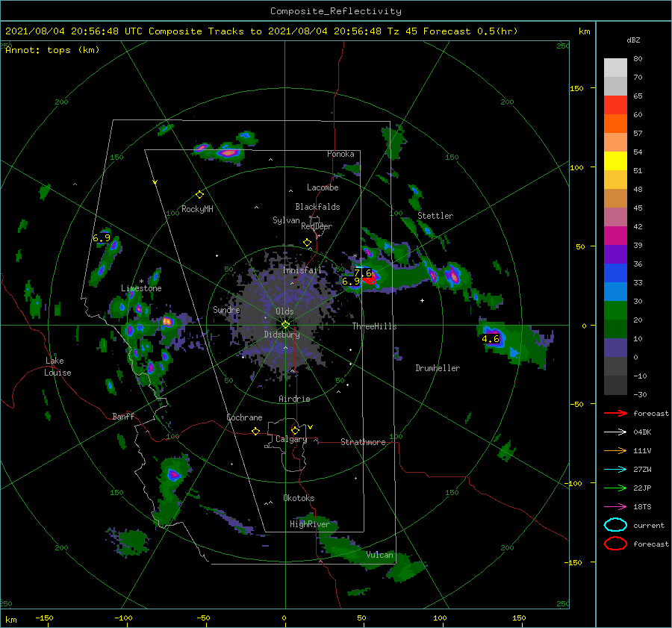
Task: Click the HighRiver label
Action: (310, 524)
